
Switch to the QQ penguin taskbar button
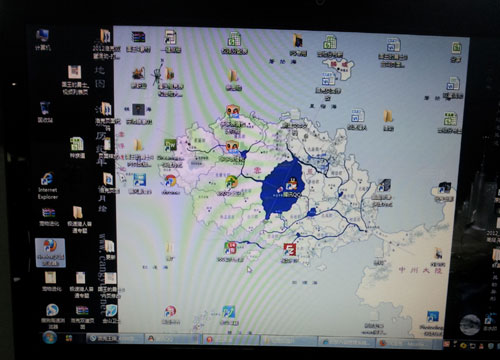click(x=173, y=339)
